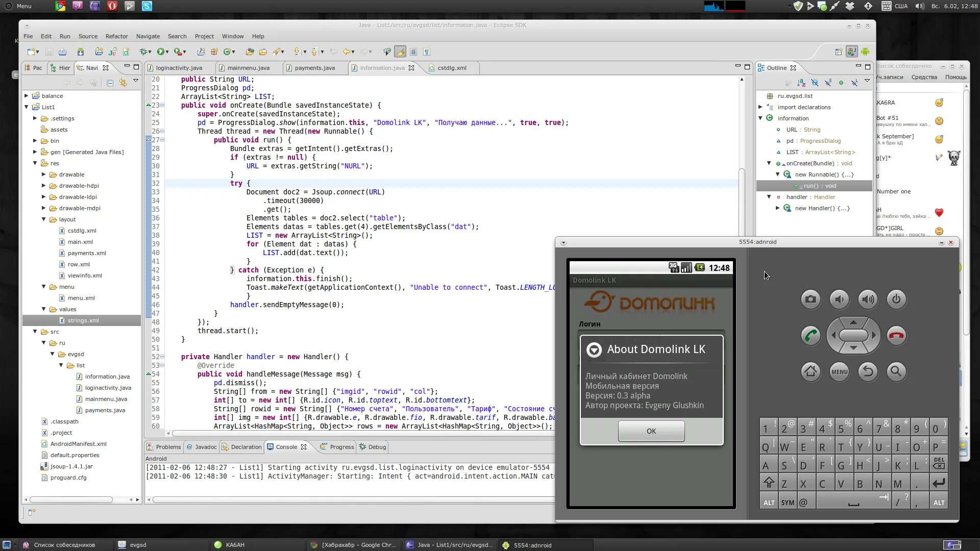Expand the gen [Generated Java Files] folder

click(x=35, y=152)
